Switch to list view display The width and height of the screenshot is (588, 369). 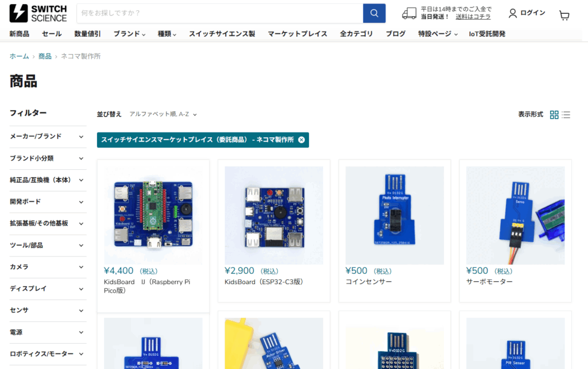[x=566, y=115]
